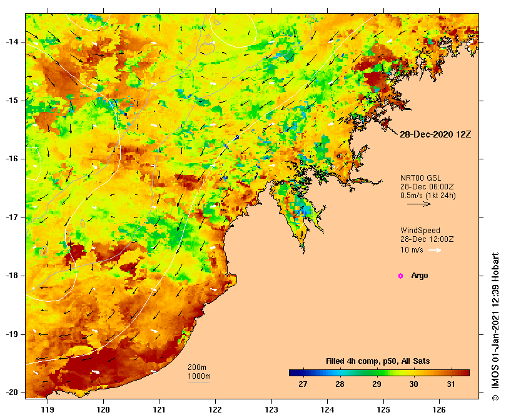Click colorbar value label 30
Screen dimensions: 506x420
[x=413, y=384]
